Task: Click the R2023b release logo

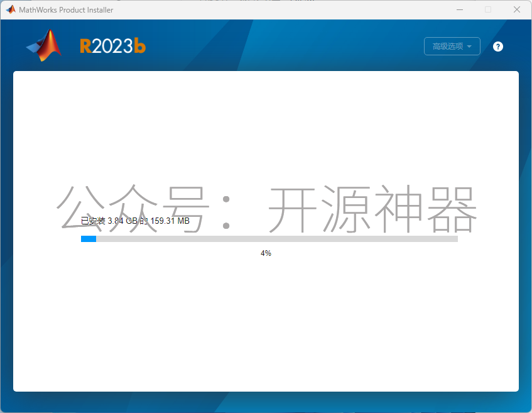Action: click(x=112, y=46)
